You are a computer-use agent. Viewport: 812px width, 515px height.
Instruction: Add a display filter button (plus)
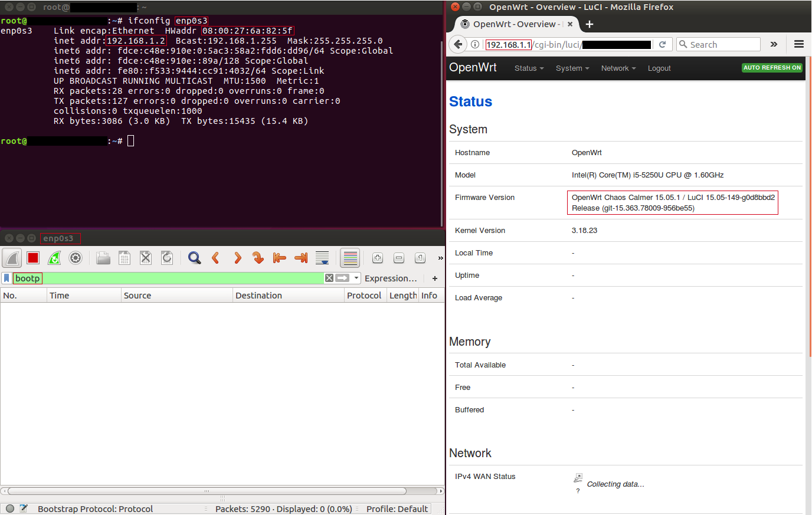tap(435, 278)
